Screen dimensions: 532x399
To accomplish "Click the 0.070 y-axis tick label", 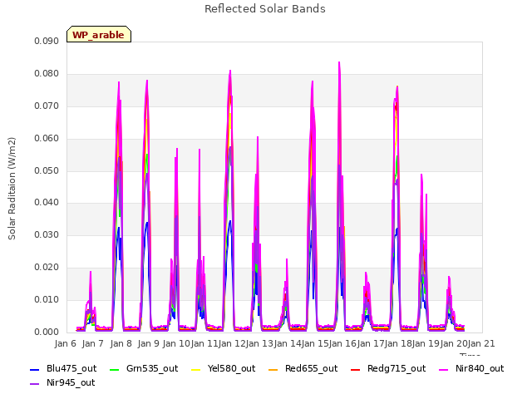I will click(x=47, y=106).
